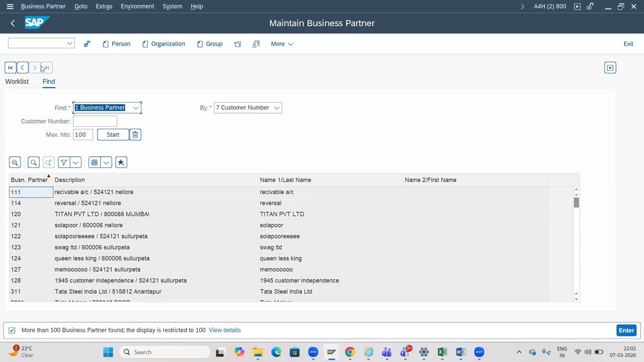Click the layout grid icon
This screenshot has height=362, width=644.
pos(94,162)
